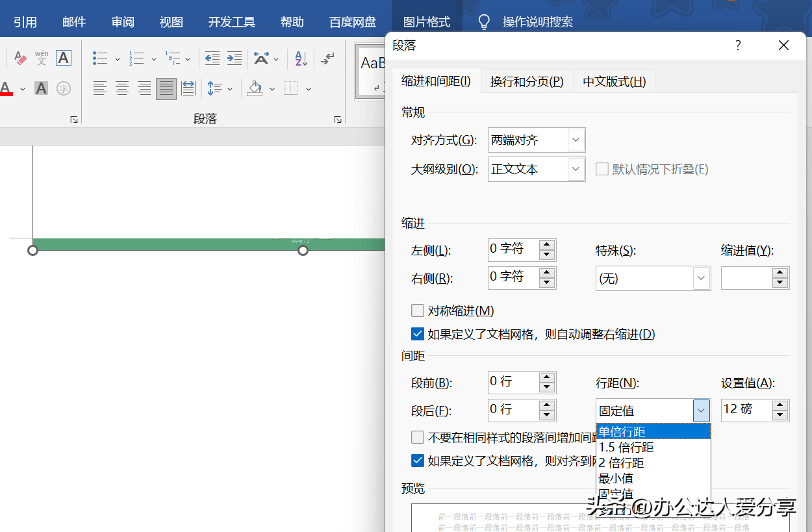Expand the font color arrow
812x532 pixels.
pyautogui.click(x=23, y=89)
